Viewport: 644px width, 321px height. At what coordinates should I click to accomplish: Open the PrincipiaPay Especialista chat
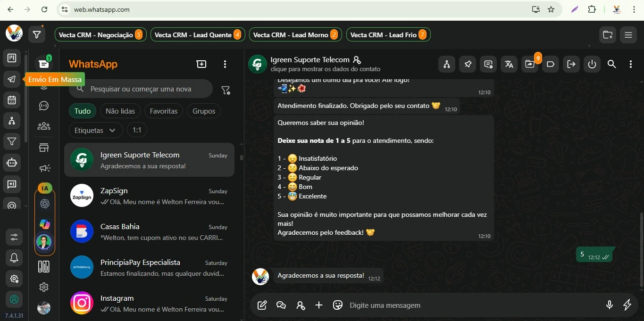pyautogui.click(x=149, y=267)
